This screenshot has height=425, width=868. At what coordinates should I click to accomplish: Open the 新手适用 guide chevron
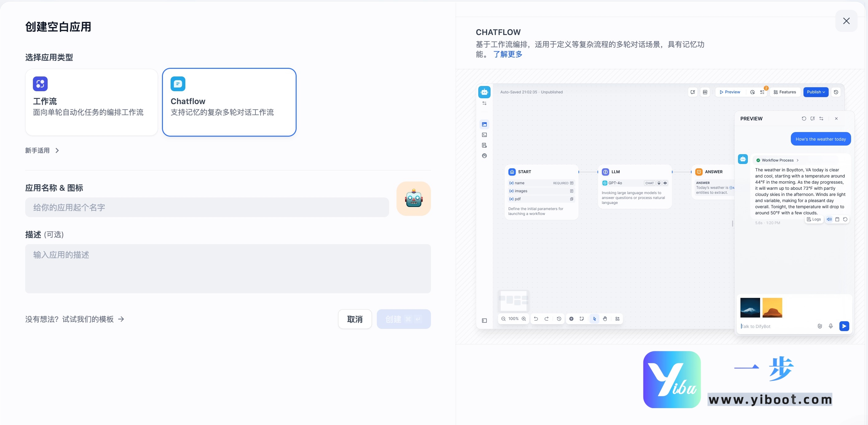pyautogui.click(x=57, y=150)
